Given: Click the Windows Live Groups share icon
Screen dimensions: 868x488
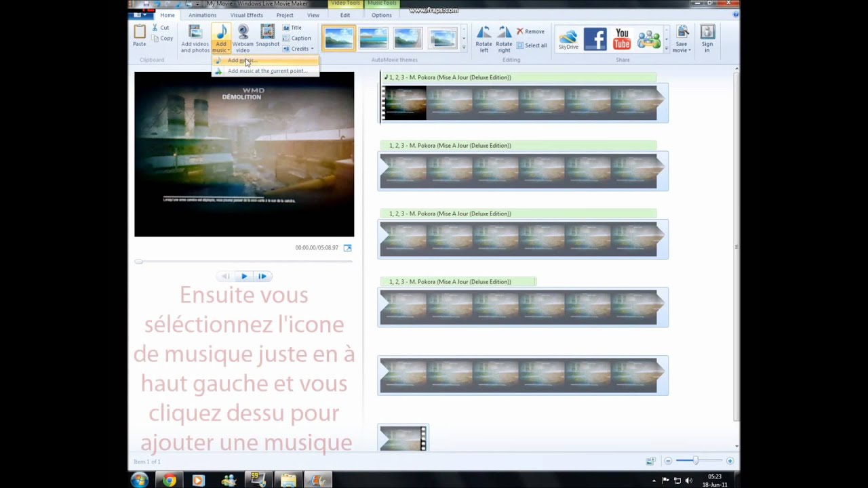Looking at the screenshot, I should coord(649,39).
